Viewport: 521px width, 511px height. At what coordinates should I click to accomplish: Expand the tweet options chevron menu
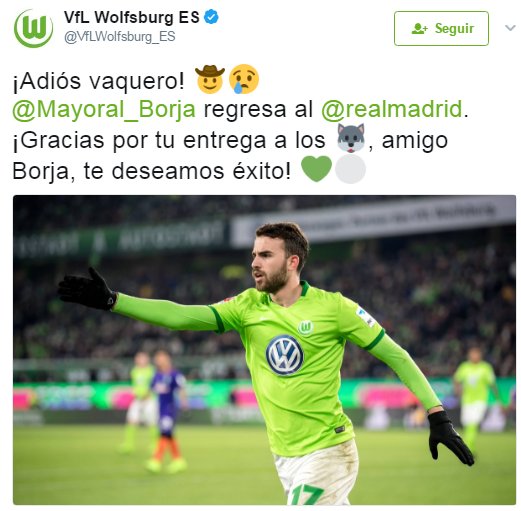[510, 28]
